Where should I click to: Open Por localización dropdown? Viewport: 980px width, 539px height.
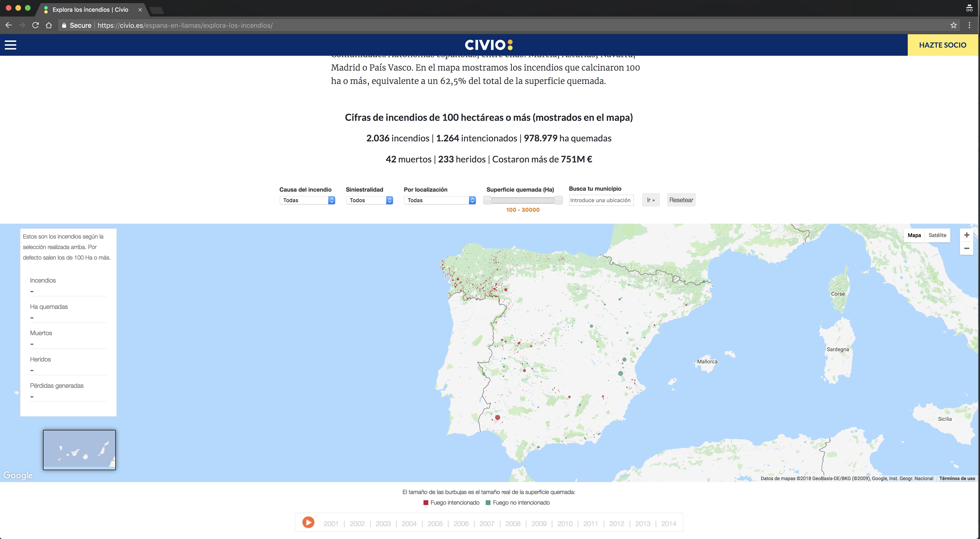tap(440, 200)
